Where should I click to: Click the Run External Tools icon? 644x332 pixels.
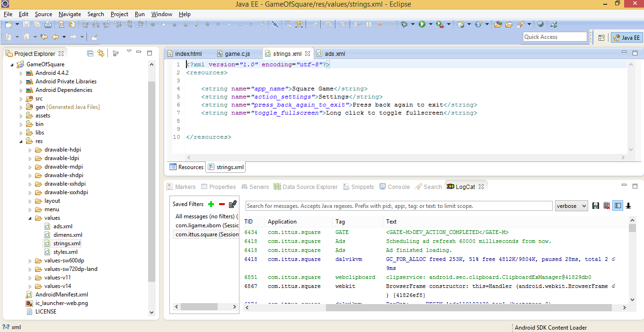tap(440, 24)
